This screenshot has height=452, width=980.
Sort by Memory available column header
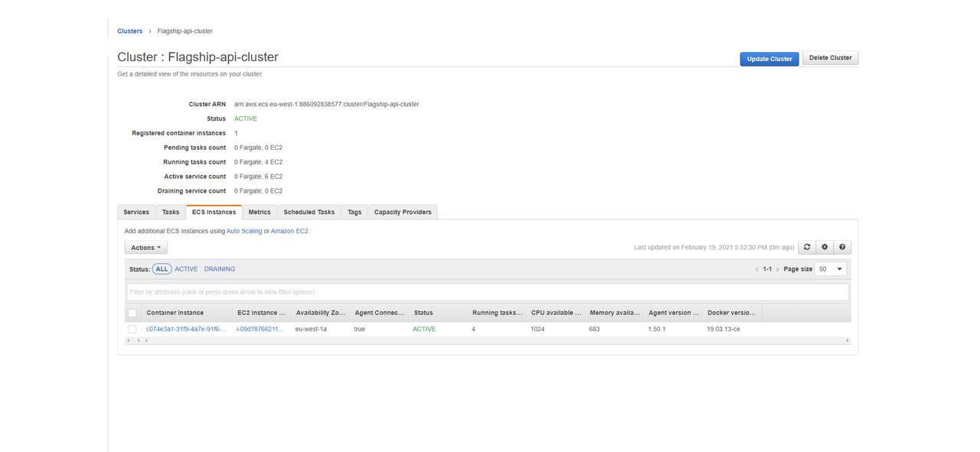tap(615, 313)
